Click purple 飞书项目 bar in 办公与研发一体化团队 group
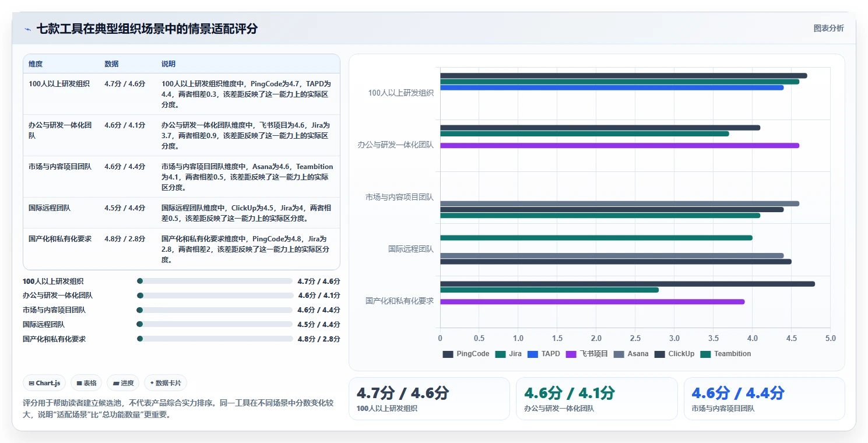This screenshot has width=868, height=443. (620, 146)
